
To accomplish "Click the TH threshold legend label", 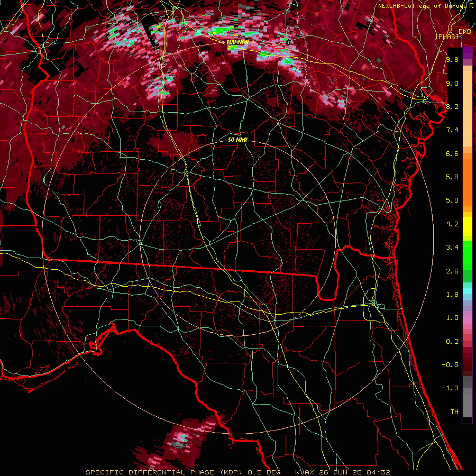I will [x=454, y=412].
